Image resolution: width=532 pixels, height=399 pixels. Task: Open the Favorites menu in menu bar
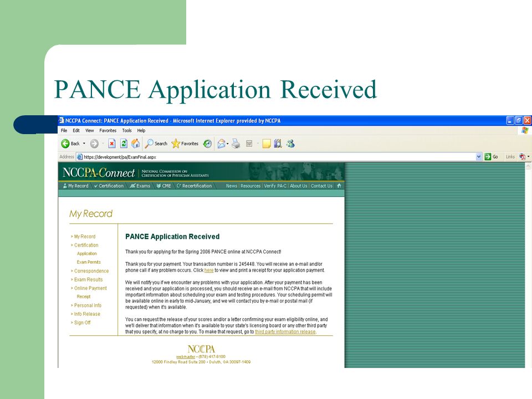pyautogui.click(x=108, y=131)
